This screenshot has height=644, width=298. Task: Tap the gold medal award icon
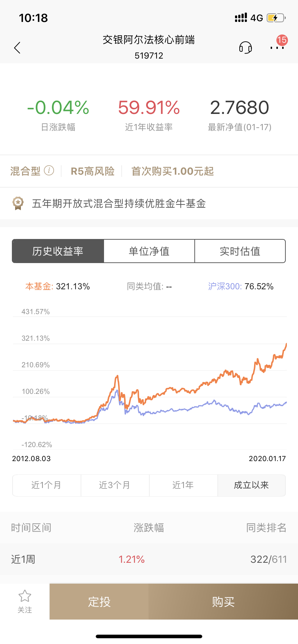click(x=18, y=203)
